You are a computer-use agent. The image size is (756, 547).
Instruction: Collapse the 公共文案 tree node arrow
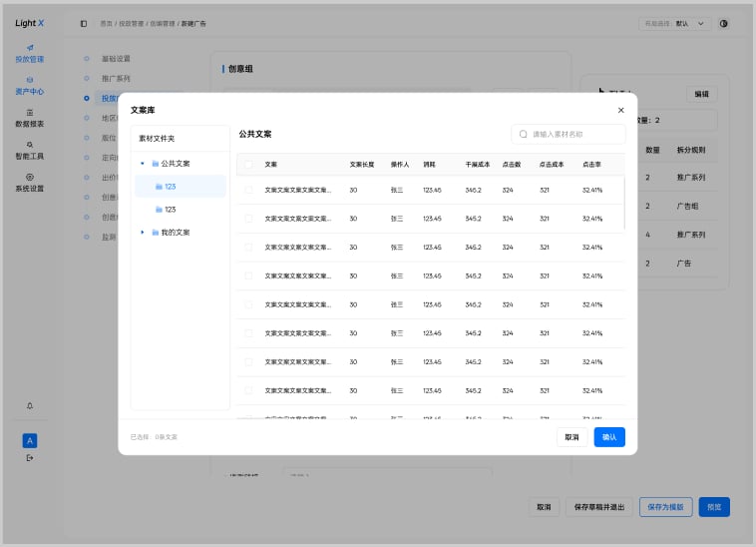point(143,164)
